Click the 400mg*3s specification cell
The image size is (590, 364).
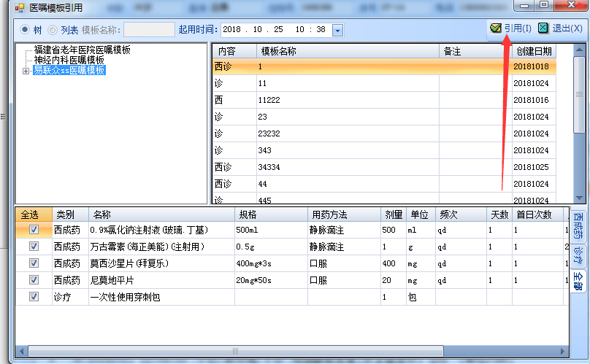pos(271,263)
